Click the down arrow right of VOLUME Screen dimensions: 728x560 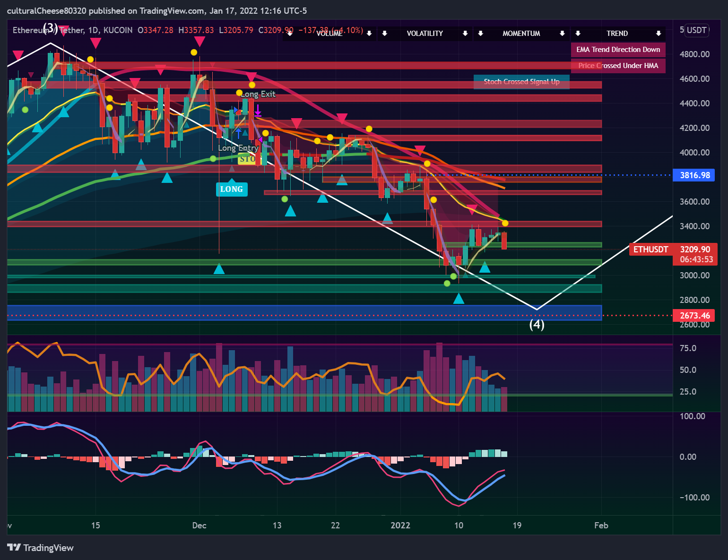pos(369,34)
